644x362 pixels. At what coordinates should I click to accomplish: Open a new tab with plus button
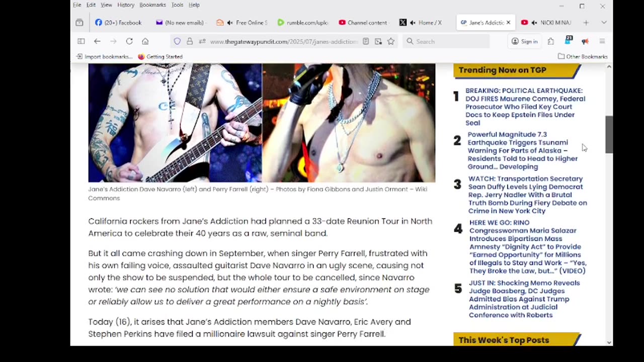(586, 23)
